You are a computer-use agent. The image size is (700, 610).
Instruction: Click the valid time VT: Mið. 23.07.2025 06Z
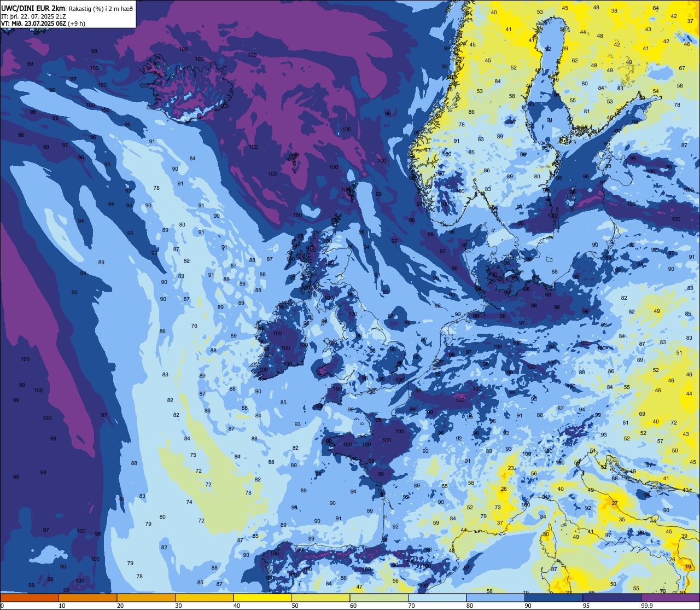[x=33, y=24]
